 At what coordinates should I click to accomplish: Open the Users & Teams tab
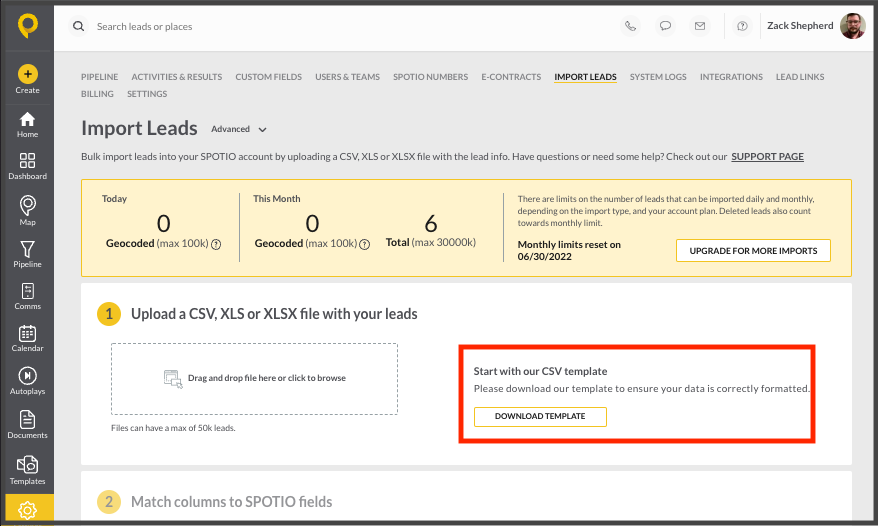tap(347, 77)
